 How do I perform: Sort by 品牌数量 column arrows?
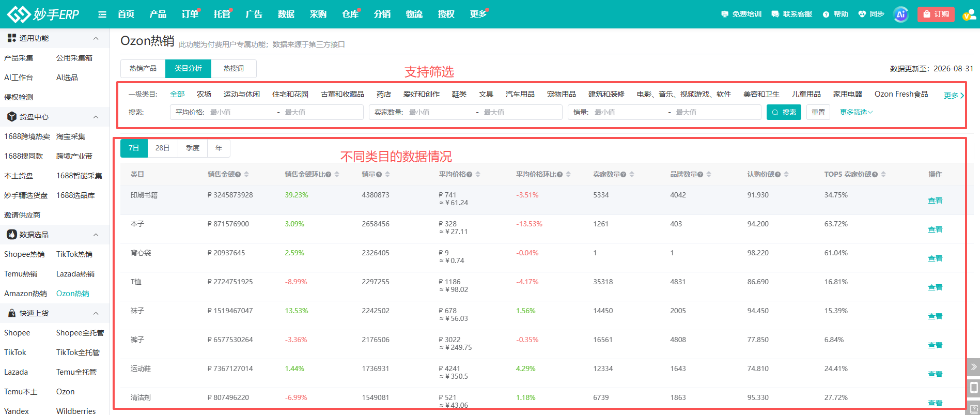click(x=709, y=175)
